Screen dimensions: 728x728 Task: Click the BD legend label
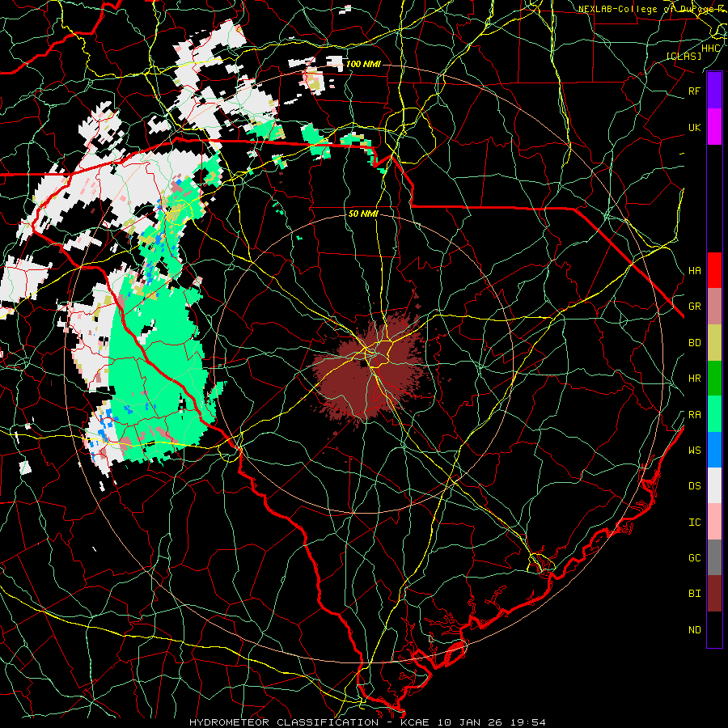click(694, 343)
